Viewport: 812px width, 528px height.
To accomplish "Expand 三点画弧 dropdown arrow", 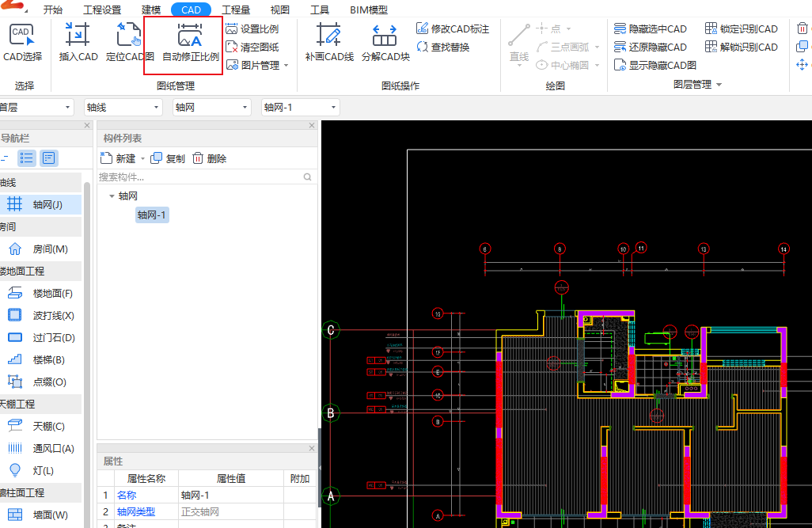I will (597, 47).
